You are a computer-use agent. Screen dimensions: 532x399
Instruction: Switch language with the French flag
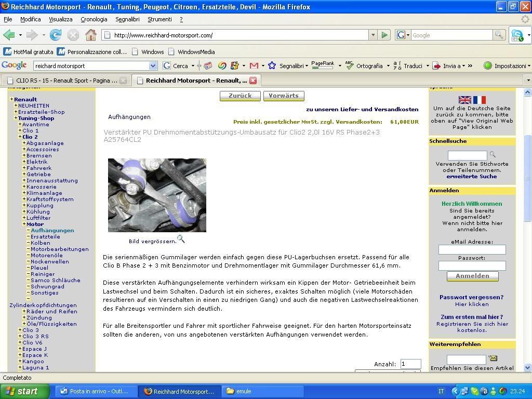[480, 100]
